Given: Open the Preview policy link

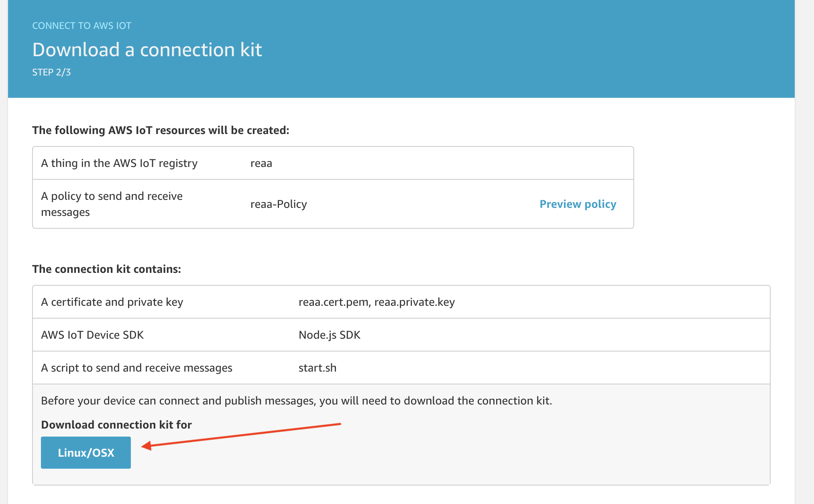Looking at the screenshot, I should 578,204.
